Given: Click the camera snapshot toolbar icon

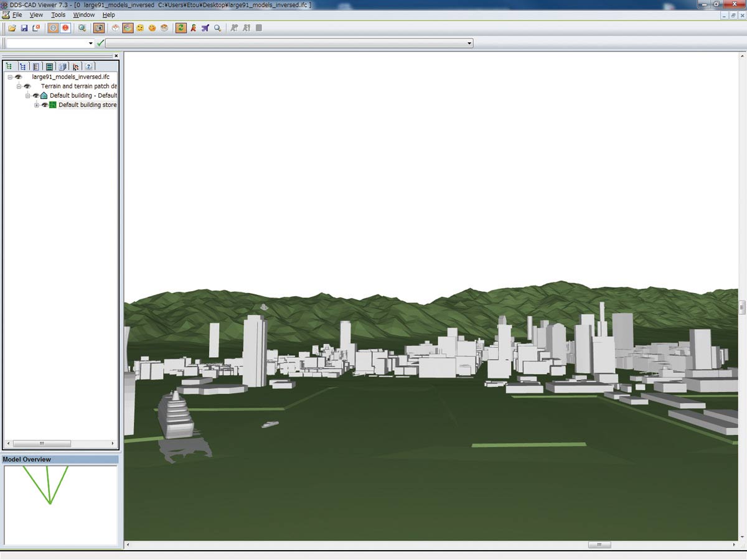Looking at the screenshot, I should click(x=98, y=28).
